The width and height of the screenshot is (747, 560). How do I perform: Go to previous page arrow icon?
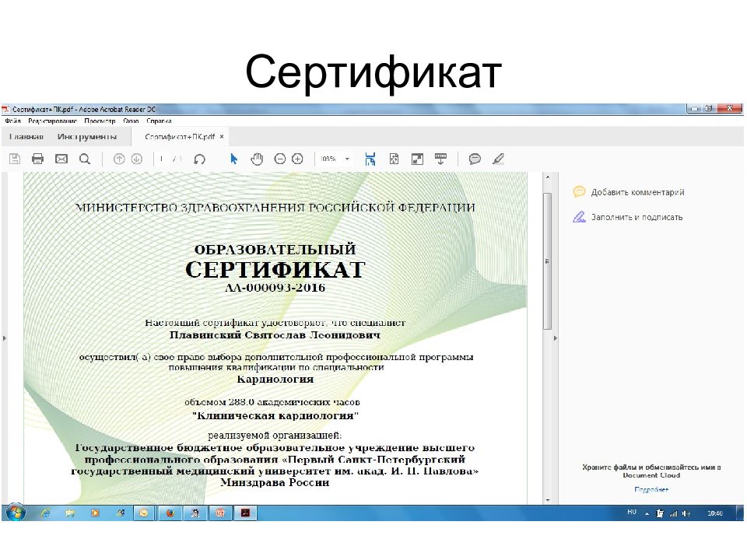[119, 159]
